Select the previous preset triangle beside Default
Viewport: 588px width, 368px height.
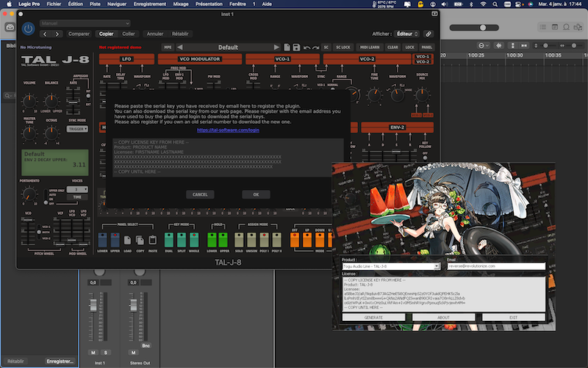pos(179,47)
